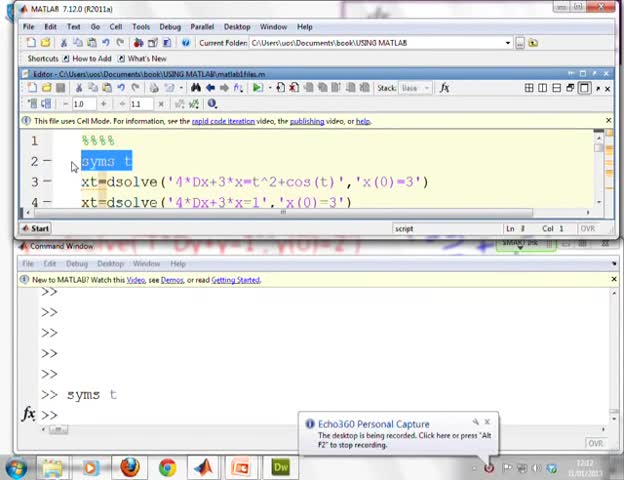The image size is (624, 480).
Task: Click Echo360 Personal Capture notification
Action: [x=398, y=433]
